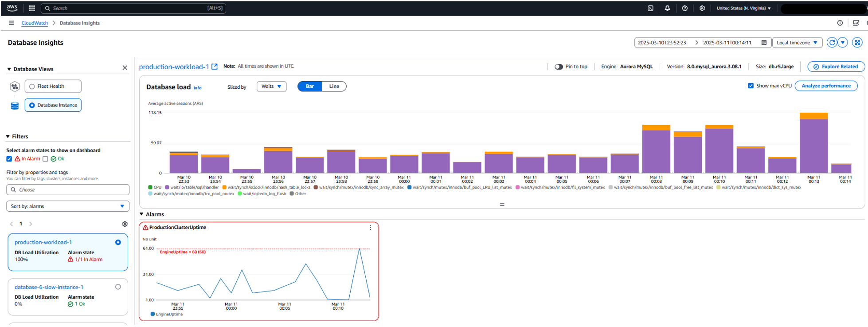868x327 pixels.
Task: Open the ProductionClusterUptime alarm three-dot menu
Action: [370, 228]
